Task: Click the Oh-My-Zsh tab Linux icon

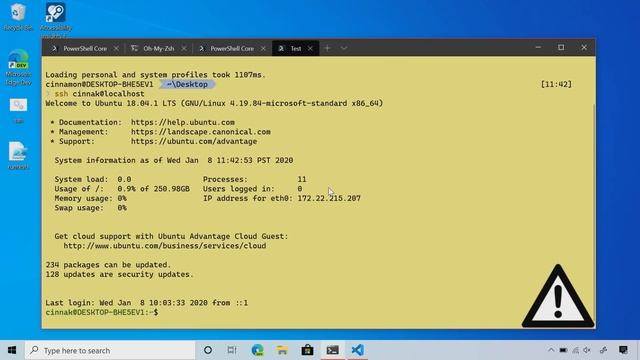Action: pos(134,49)
